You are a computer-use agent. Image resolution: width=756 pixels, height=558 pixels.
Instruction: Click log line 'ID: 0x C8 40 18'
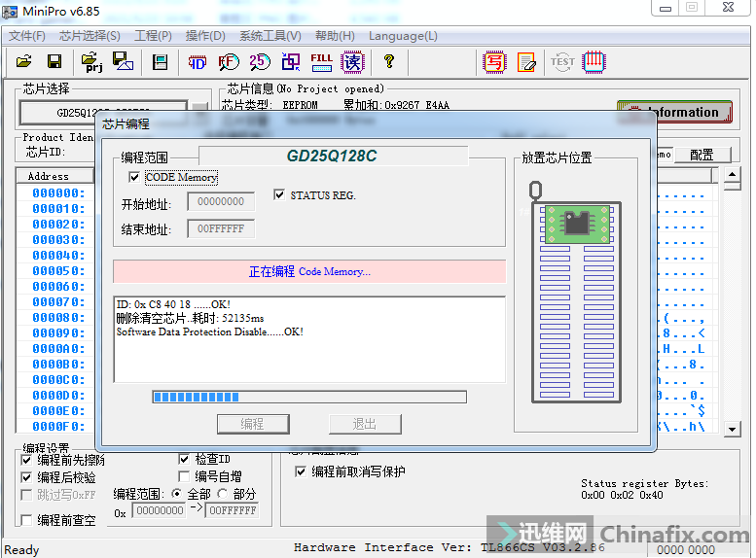(173, 304)
